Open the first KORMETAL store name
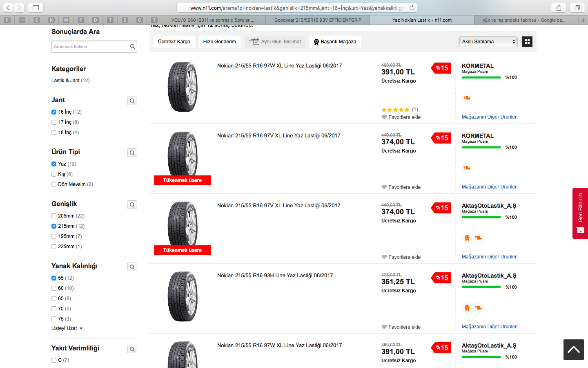 [478, 66]
